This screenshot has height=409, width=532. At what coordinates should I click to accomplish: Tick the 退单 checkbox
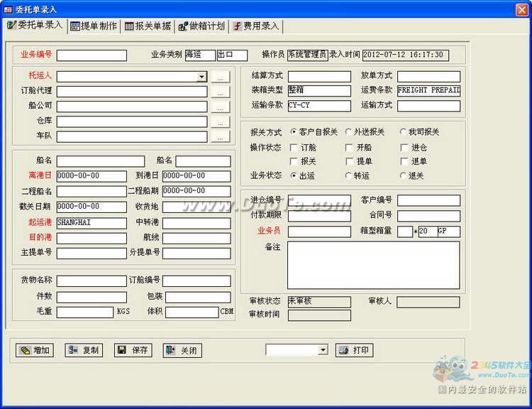[404, 161]
